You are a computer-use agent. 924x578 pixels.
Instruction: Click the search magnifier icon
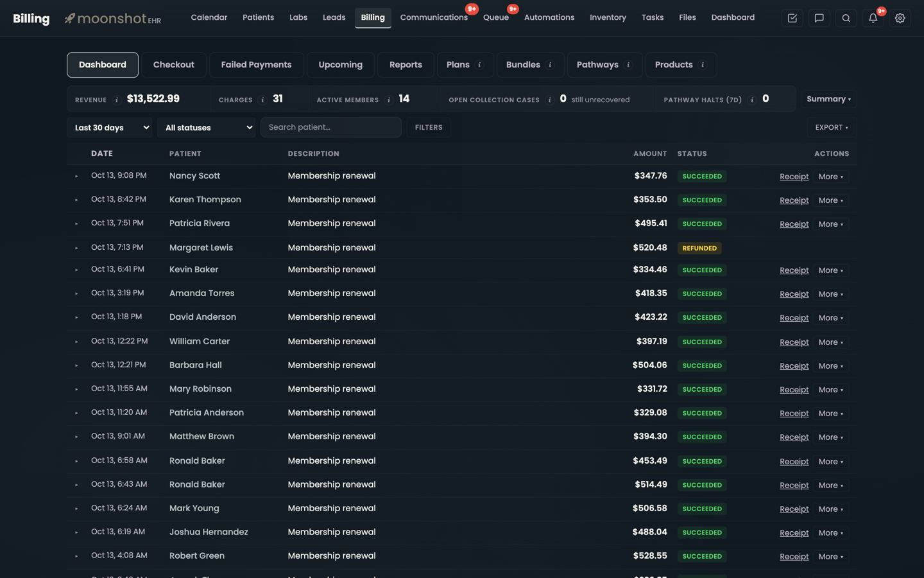tap(846, 18)
